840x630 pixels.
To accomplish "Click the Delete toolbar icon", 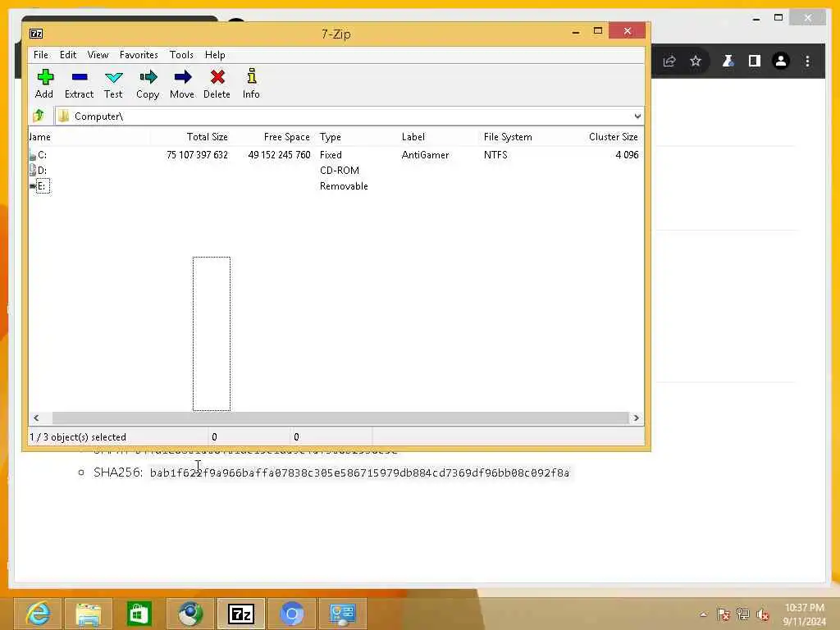I will (217, 84).
